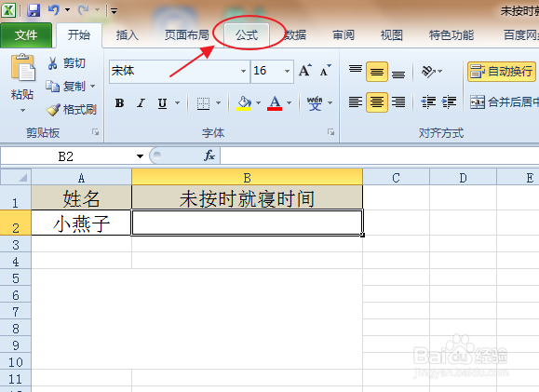Open the borders dropdown arrow

tap(218, 102)
